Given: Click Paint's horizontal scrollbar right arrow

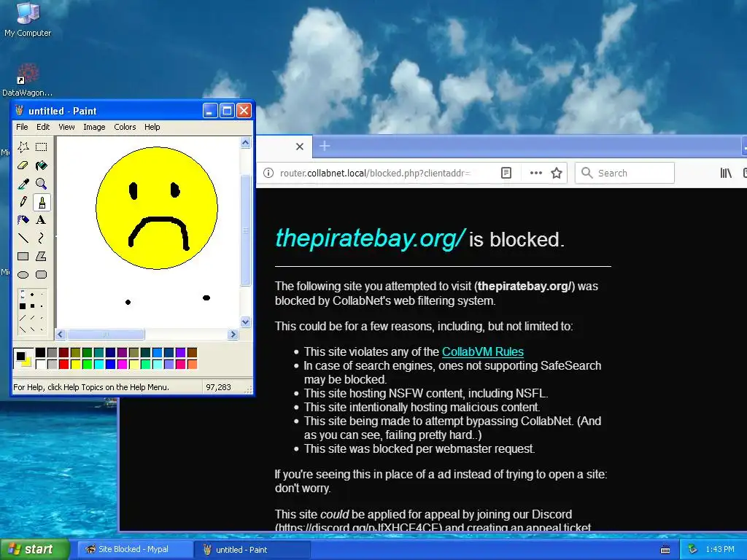Looking at the screenshot, I should coord(233,334).
